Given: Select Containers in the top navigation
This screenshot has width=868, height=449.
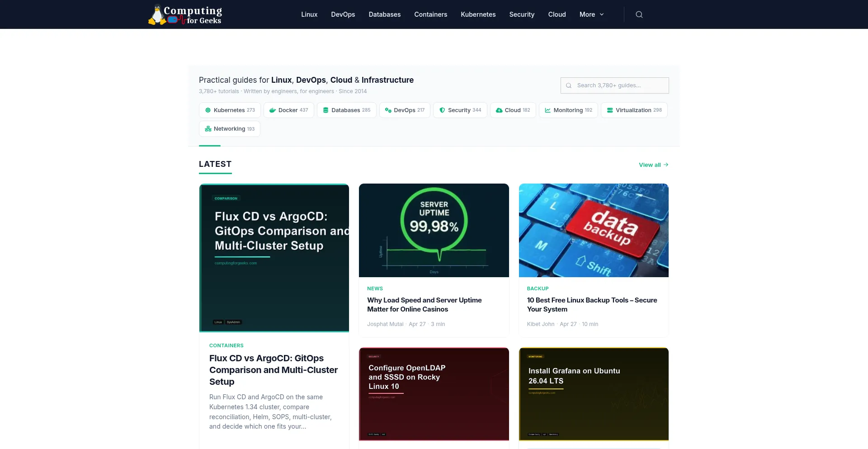Looking at the screenshot, I should coord(431,14).
